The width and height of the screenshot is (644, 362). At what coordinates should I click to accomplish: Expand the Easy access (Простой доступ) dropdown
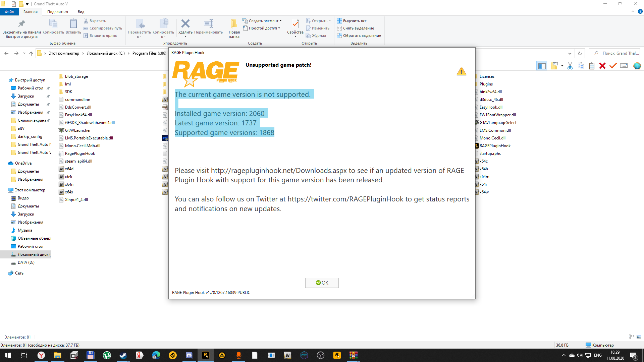tap(263, 28)
